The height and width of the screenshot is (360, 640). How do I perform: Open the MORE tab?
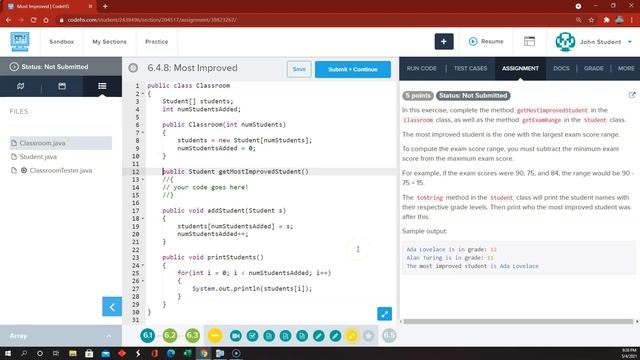point(626,69)
